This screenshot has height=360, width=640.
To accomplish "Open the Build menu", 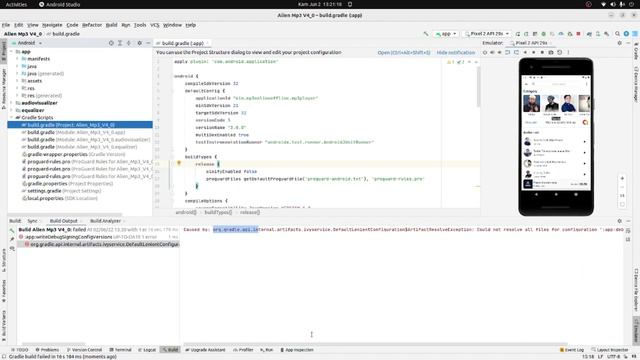I will [111, 25].
